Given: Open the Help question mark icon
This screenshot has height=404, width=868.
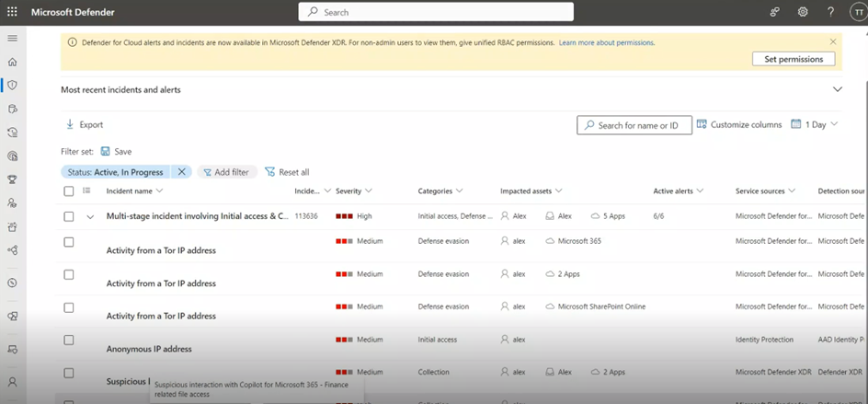Looking at the screenshot, I should pyautogui.click(x=830, y=12).
